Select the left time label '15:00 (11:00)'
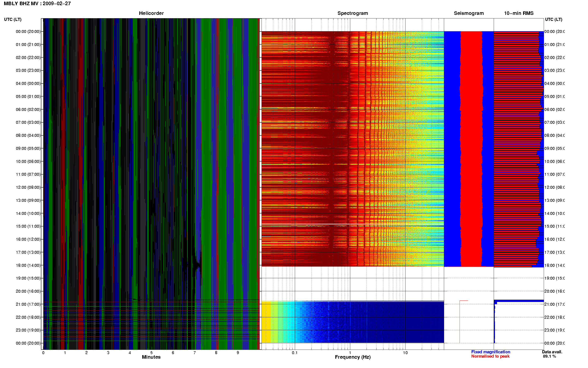This screenshot has height=368, width=588. click(x=28, y=226)
